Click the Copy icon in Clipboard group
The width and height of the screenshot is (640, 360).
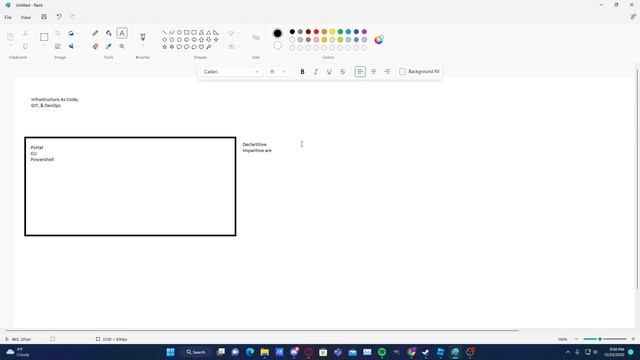pos(25,47)
